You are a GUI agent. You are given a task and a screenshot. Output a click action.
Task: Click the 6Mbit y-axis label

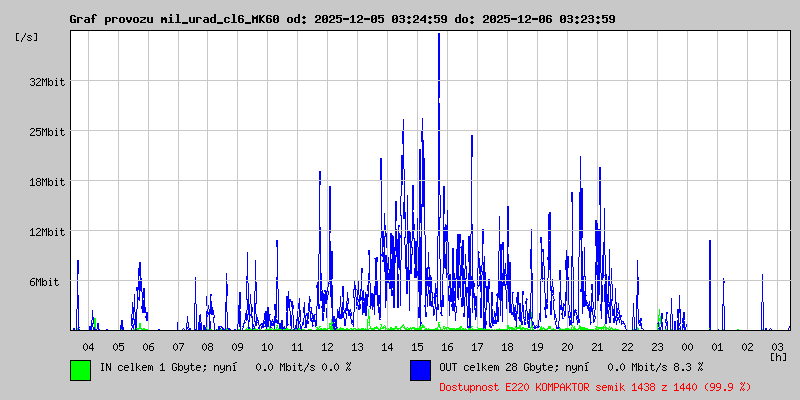[44, 282]
